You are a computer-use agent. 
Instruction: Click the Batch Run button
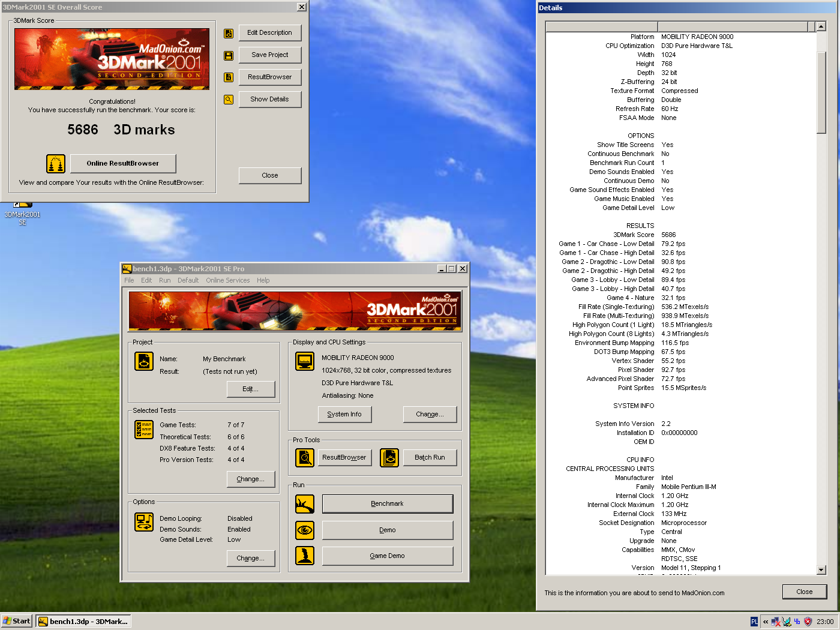(x=430, y=458)
